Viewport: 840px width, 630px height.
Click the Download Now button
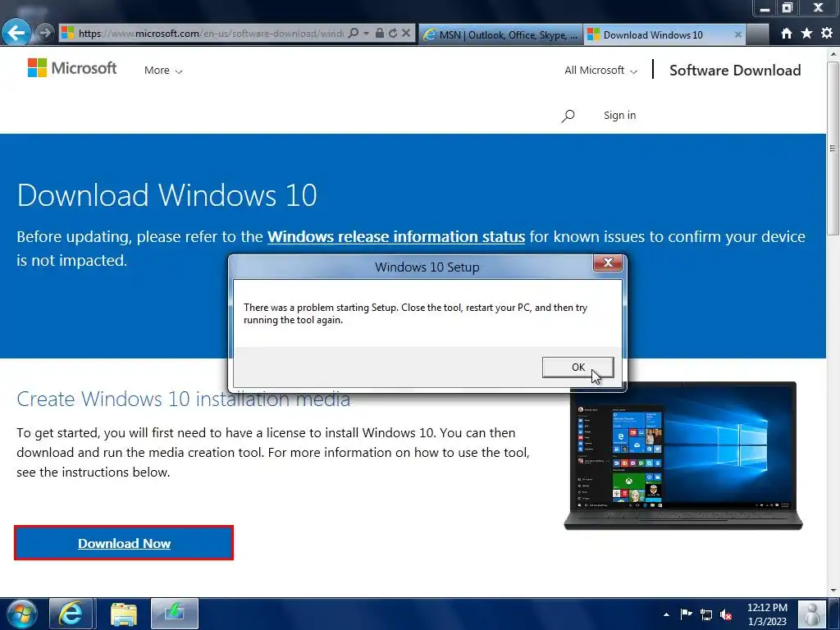point(124,543)
